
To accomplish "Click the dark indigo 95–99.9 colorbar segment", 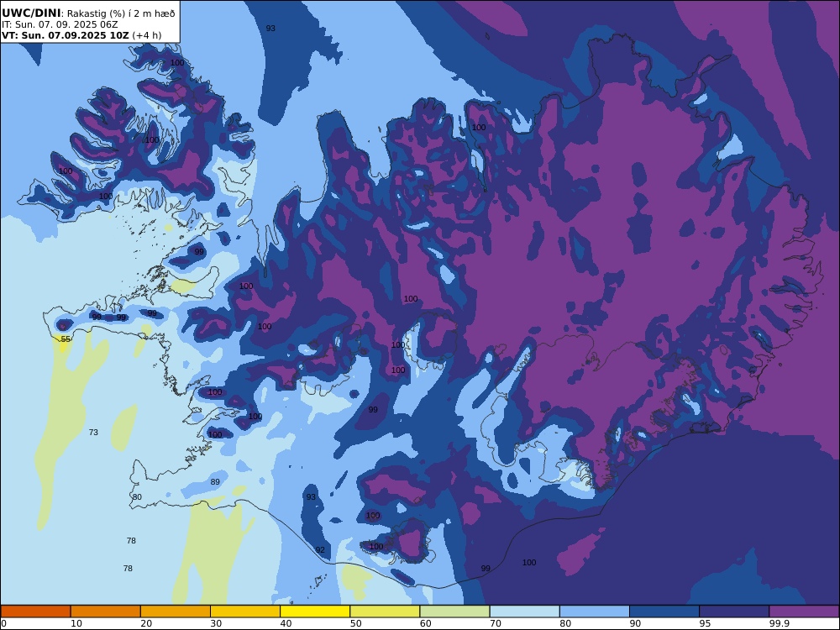I will pos(734,612).
